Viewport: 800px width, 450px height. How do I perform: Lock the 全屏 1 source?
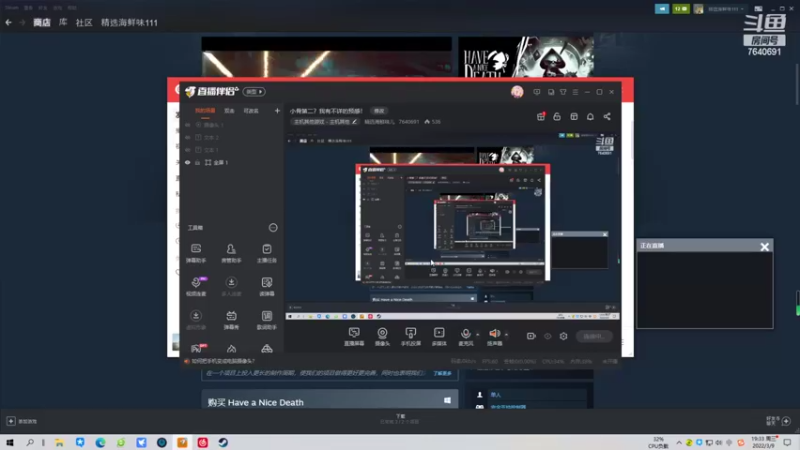point(197,162)
